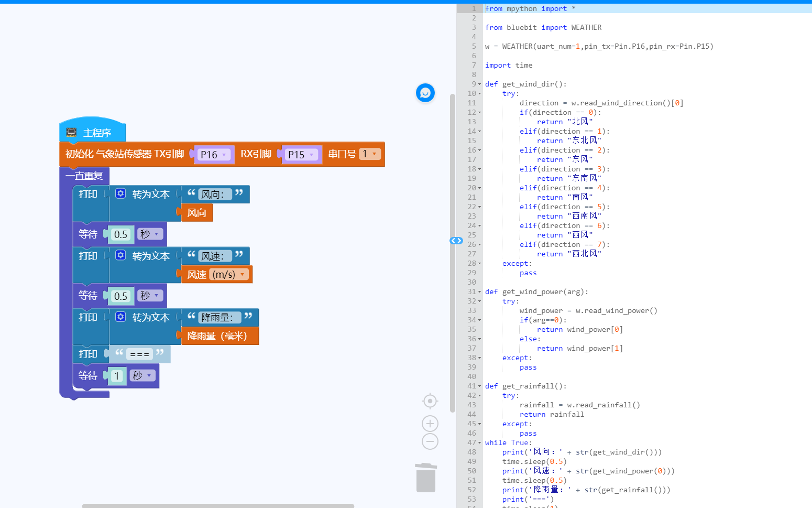The width and height of the screenshot is (812, 508).
Task: Click the workspace trash can
Action: tap(426, 478)
